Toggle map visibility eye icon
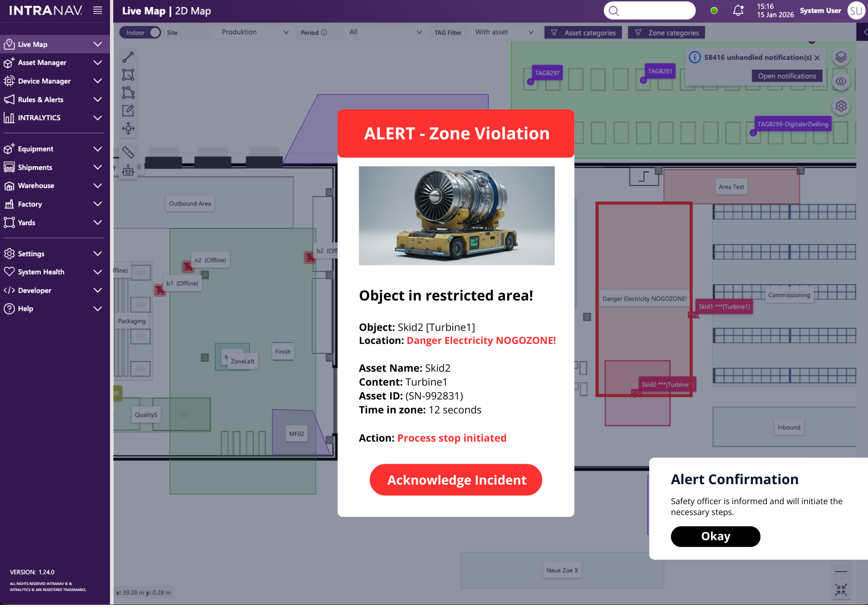 pyautogui.click(x=841, y=82)
